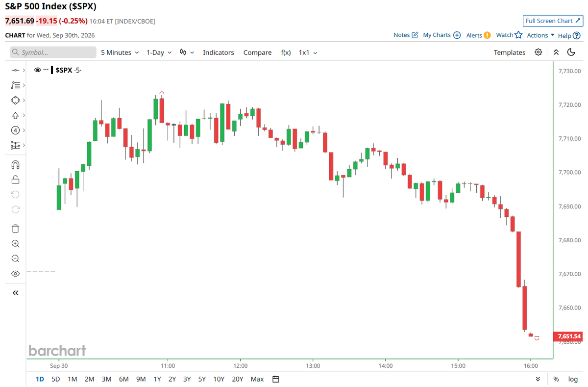The image size is (588, 387).
Task: Redo the chart action
Action: 15,209
